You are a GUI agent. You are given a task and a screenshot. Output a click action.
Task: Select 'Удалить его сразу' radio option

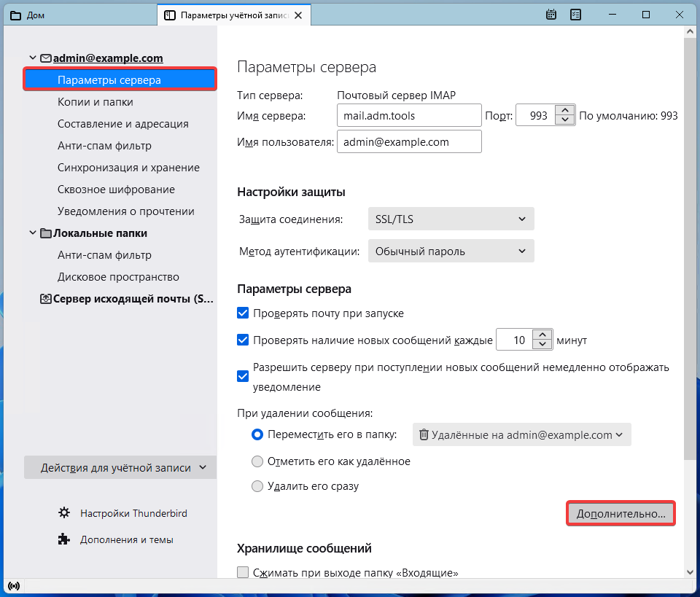click(x=257, y=486)
